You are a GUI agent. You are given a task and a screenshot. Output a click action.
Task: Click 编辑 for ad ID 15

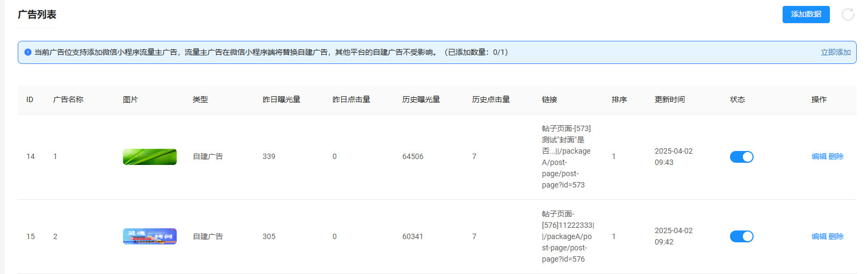pyautogui.click(x=819, y=236)
